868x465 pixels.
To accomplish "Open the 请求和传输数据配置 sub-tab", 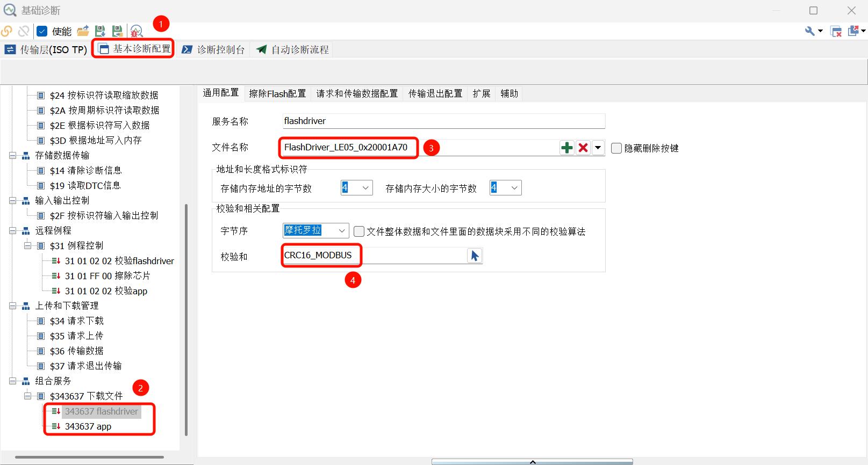I will [x=357, y=93].
